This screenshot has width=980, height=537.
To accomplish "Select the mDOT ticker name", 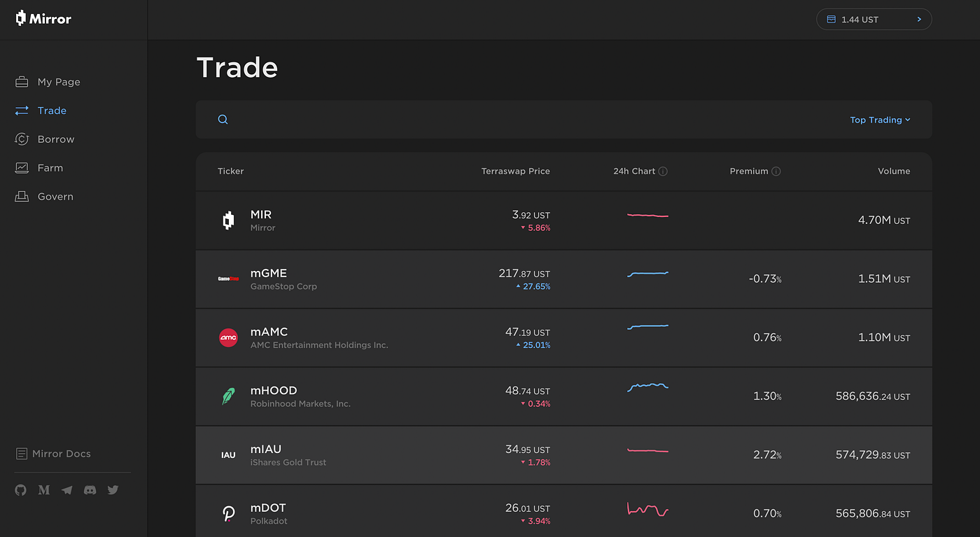I will pyautogui.click(x=268, y=508).
